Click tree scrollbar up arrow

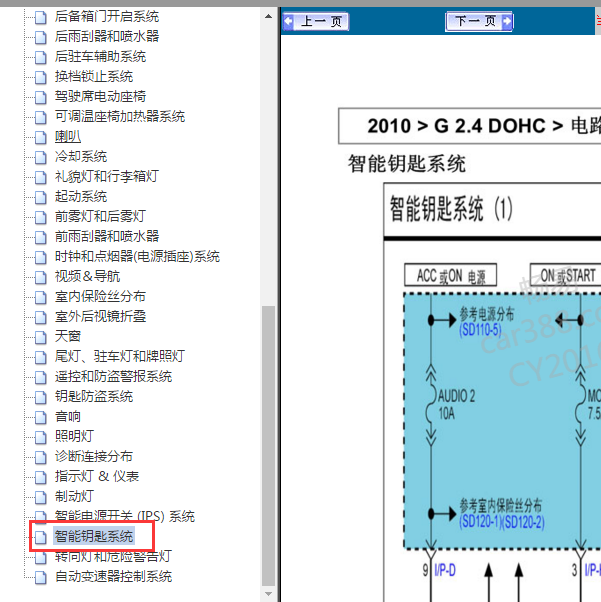[268, 17]
